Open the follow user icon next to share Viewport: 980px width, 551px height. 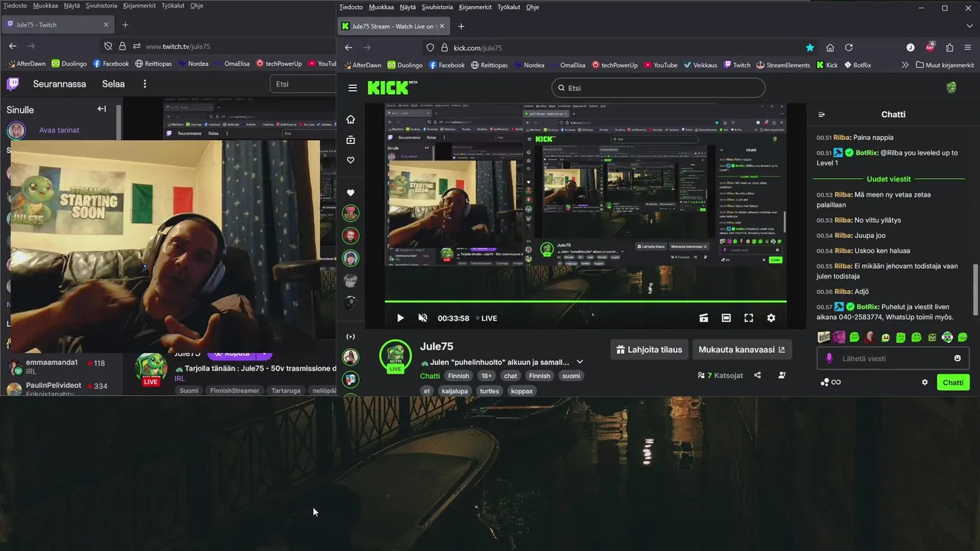(x=782, y=376)
